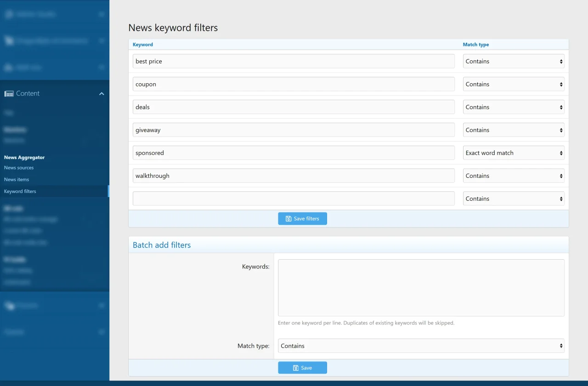Edit the 'best price' keyword field
588x386 pixels.
tap(294, 61)
